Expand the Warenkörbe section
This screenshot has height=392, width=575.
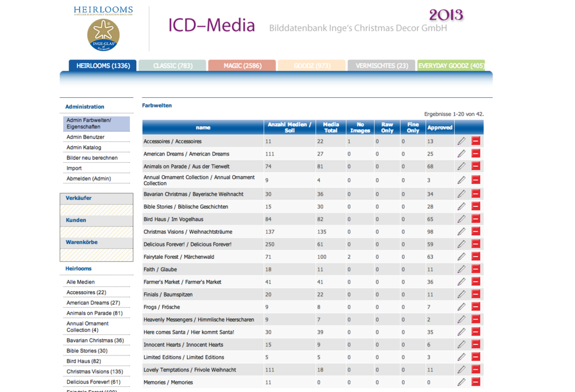point(97,242)
